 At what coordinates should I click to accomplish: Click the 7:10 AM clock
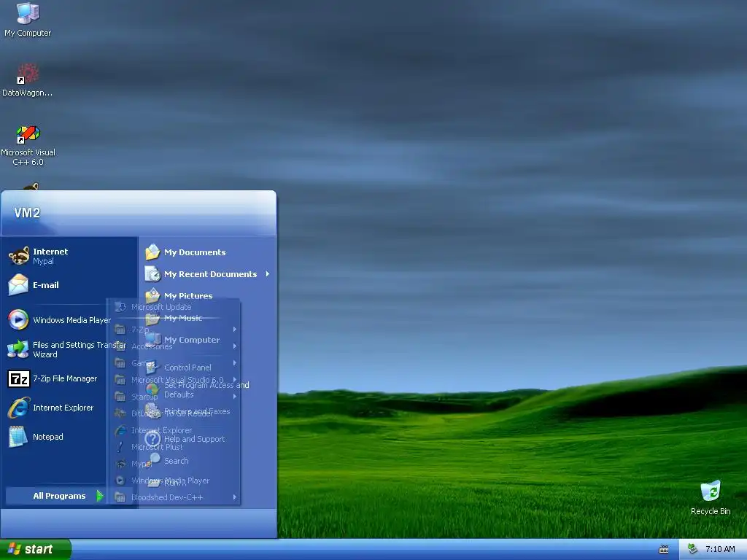(x=720, y=549)
